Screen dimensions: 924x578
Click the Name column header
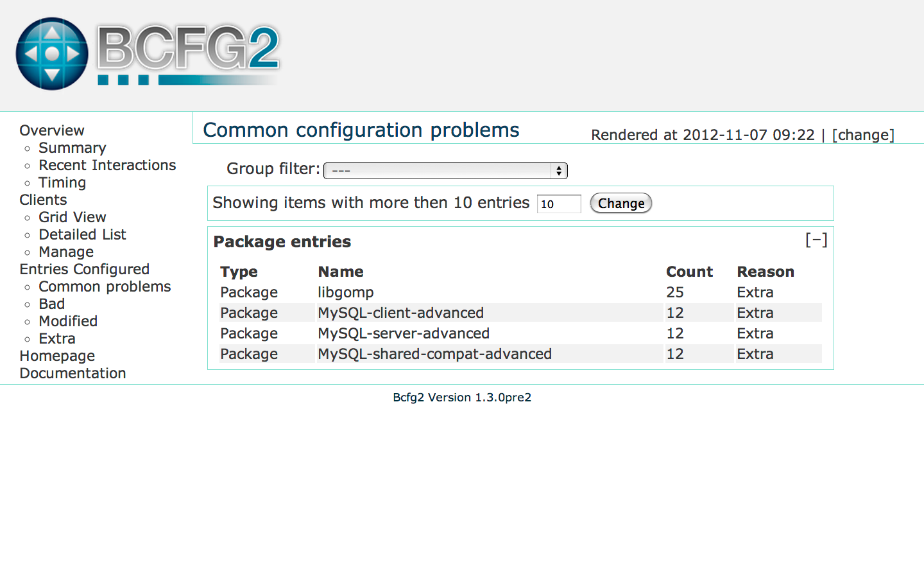tap(341, 272)
